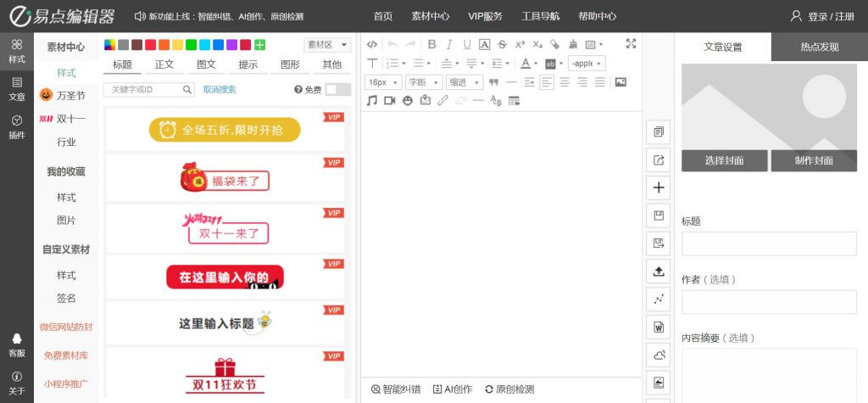Apply superscript formatting
Screen dimensions: 868x403
pos(520,44)
